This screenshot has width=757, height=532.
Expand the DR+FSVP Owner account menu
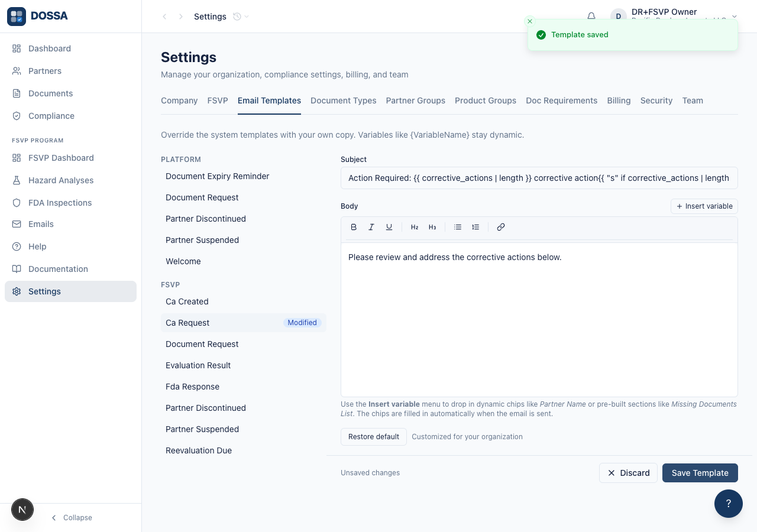coord(675,17)
